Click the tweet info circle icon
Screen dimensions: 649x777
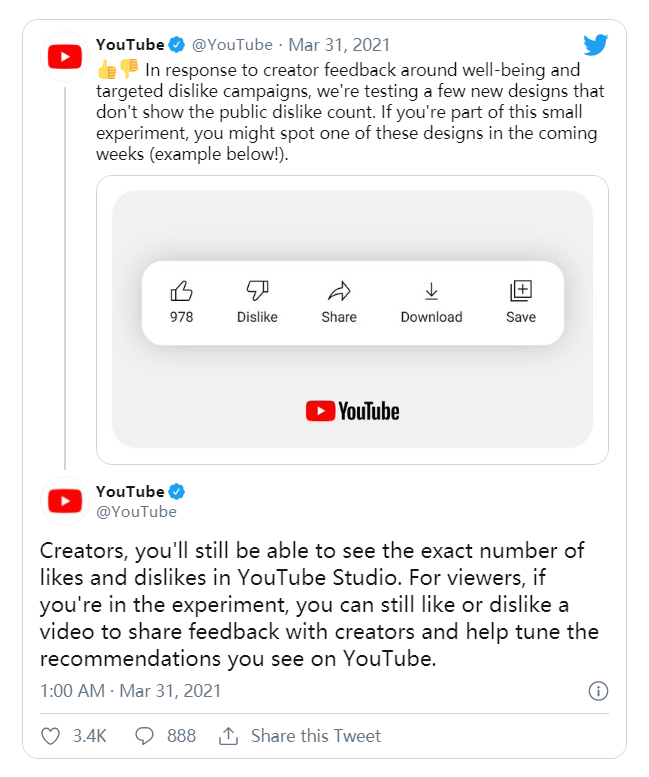click(x=598, y=691)
